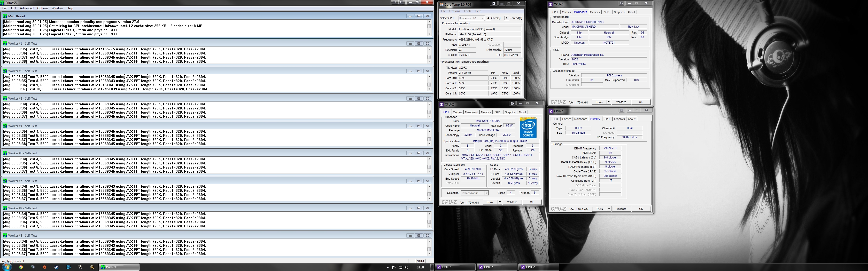Expand Tools arrow in CPU-Z Mainboard window
This screenshot has width=868, height=271.
[609, 102]
